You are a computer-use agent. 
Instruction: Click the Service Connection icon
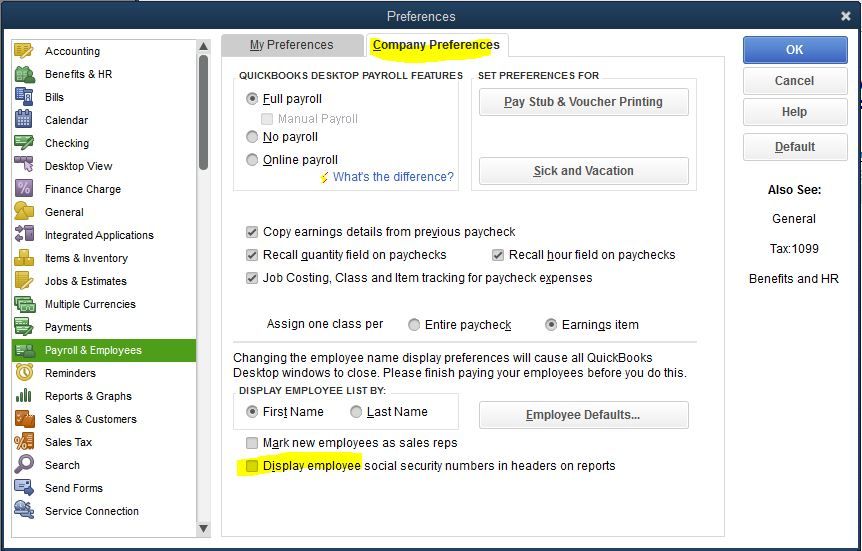(24, 510)
